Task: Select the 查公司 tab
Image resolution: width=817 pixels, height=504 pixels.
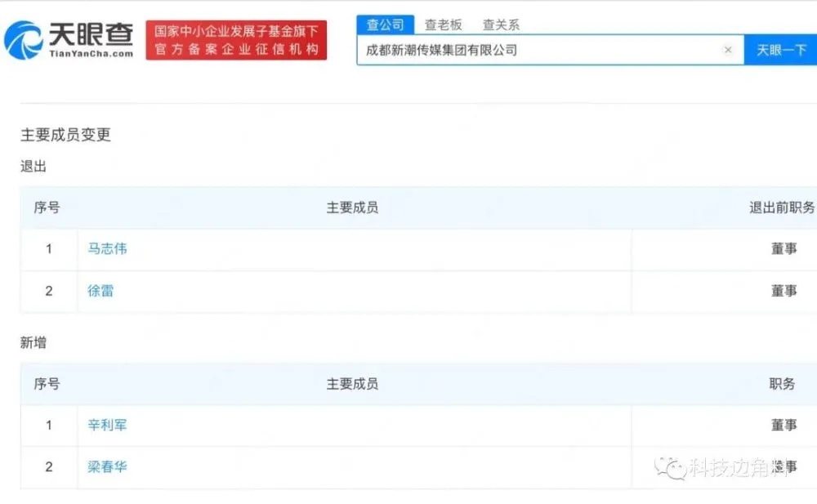Action: [385, 25]
